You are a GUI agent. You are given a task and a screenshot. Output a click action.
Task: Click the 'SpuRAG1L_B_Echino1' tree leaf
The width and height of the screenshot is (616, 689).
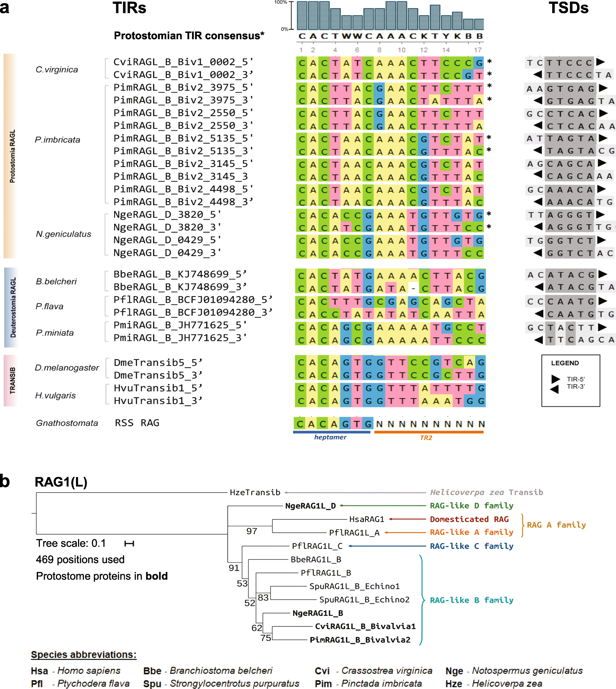(x=355, y=587)
